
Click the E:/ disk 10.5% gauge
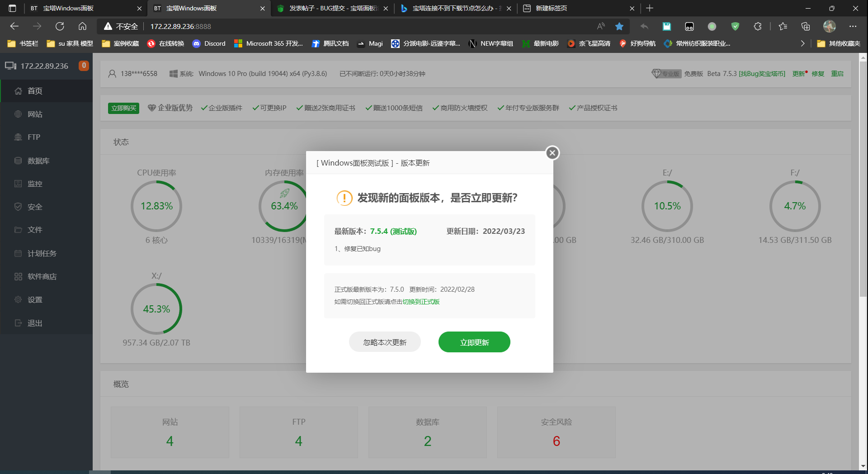667,206
